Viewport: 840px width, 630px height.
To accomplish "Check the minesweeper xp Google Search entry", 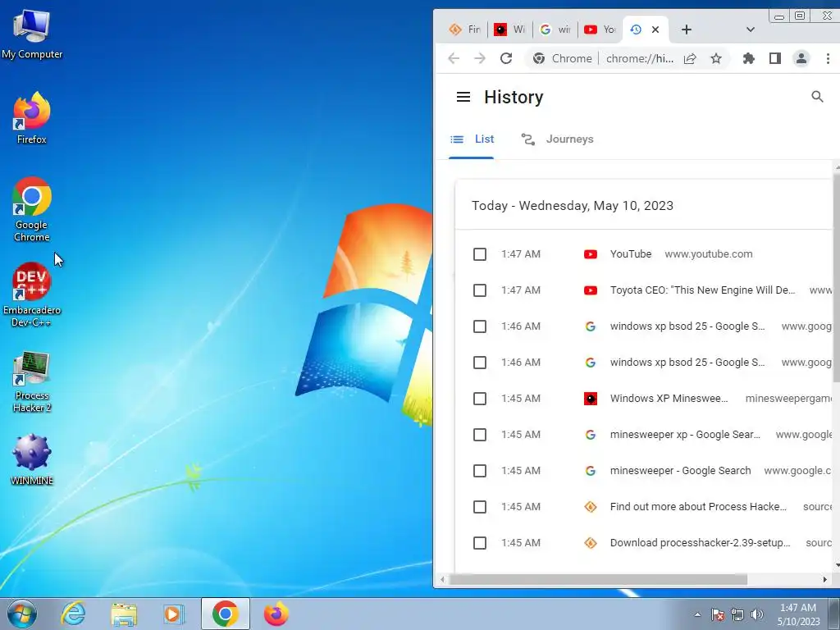I will tap(479, 435).
